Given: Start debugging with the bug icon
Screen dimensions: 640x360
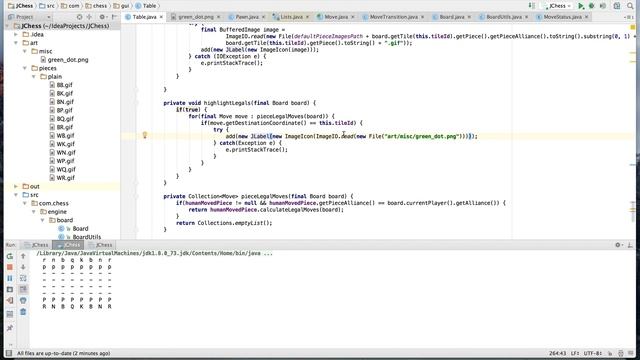Looking at the screenshot, I should pyautogui.click(x=591, y=6).
